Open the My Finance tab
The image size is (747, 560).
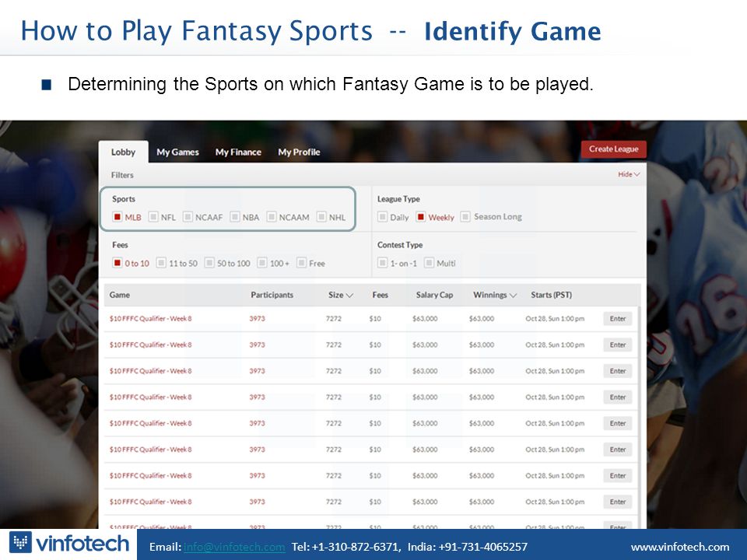[238, 152]
